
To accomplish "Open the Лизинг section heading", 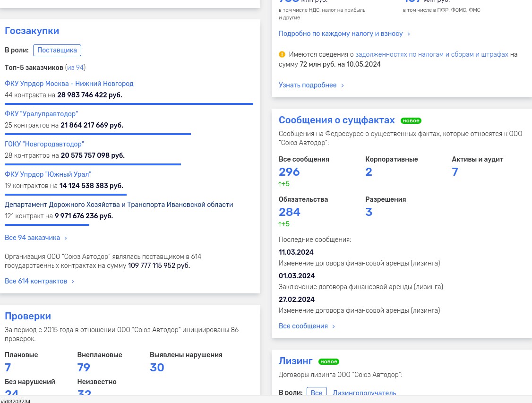I will tap(295, 361).
